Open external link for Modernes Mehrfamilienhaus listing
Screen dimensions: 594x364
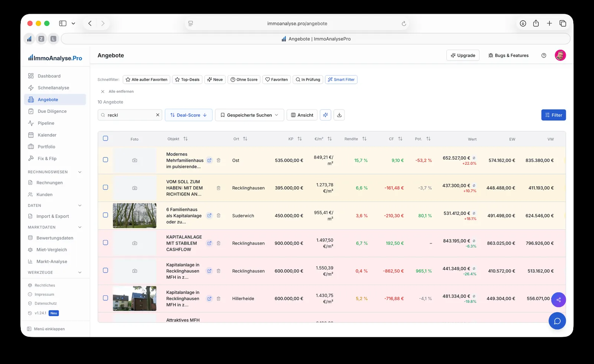coord(209,160)
